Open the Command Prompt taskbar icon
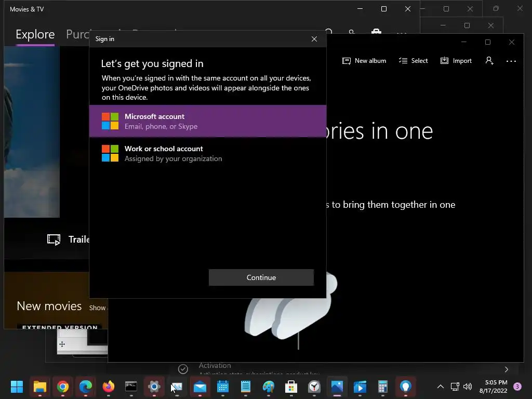 pyautogui.click(x=131, y=387)
